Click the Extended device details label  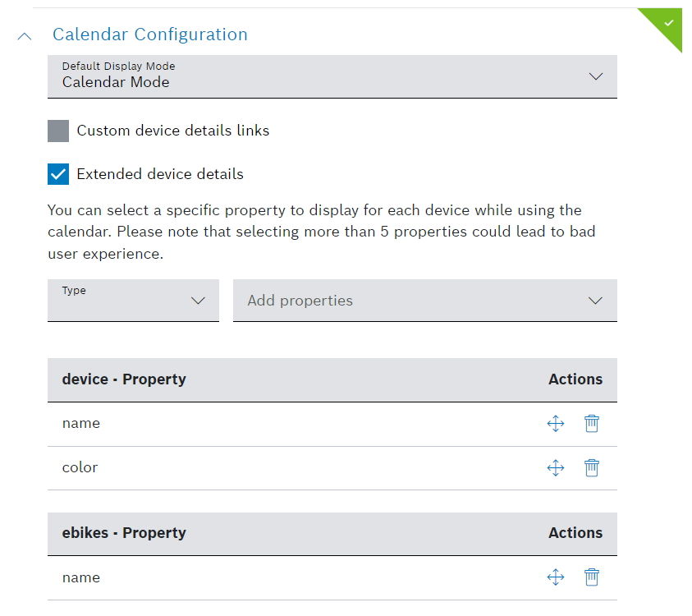[160, 174]
